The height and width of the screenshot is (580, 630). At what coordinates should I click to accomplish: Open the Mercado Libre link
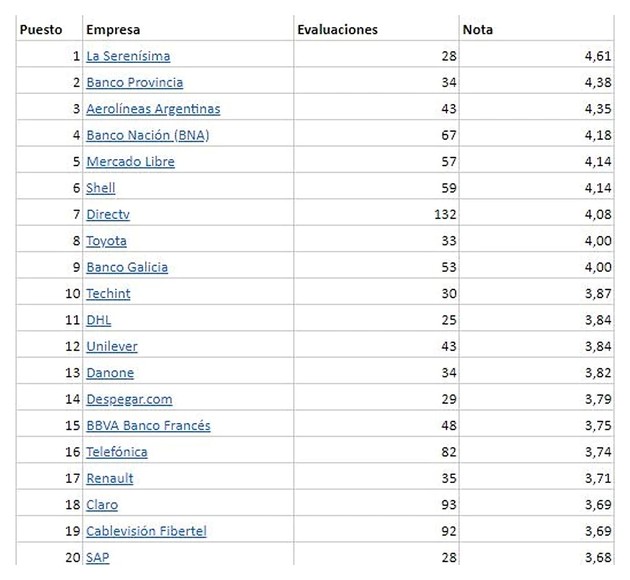(130, 161)
